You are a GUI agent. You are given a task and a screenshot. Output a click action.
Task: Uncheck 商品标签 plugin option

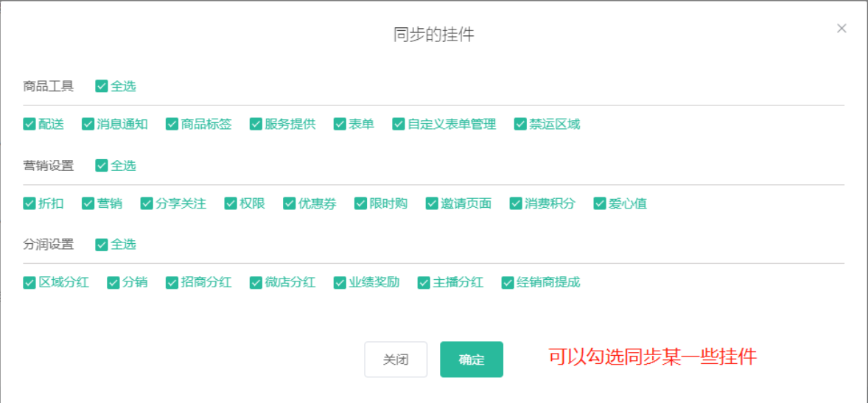[x=172, y=125]
